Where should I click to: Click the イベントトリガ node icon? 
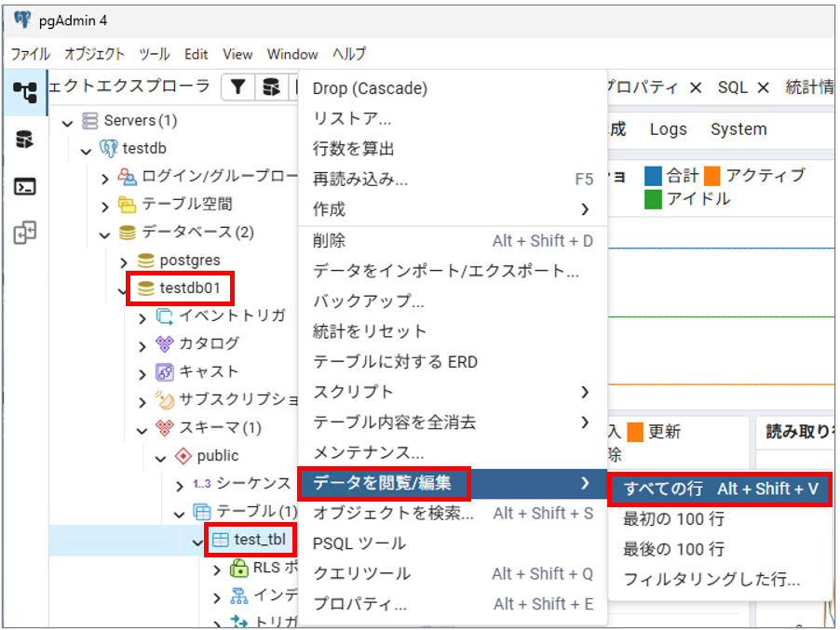point(165,316)
